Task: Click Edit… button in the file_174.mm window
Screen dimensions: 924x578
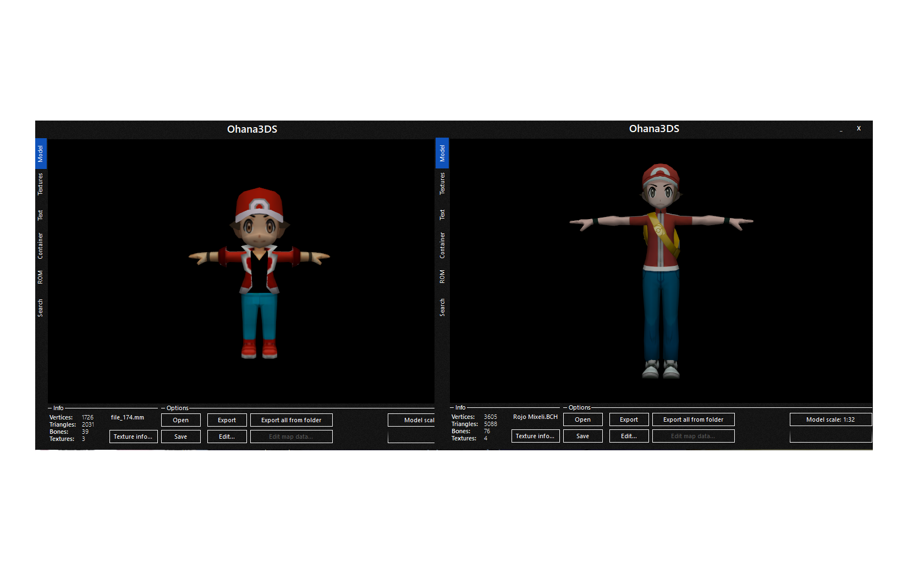Action: (x=227, y=437)
